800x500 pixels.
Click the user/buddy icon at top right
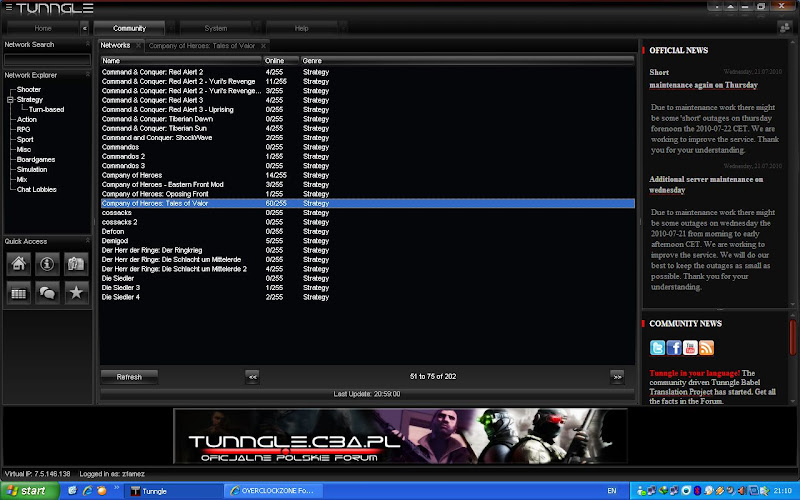click(x=785, y=28)
